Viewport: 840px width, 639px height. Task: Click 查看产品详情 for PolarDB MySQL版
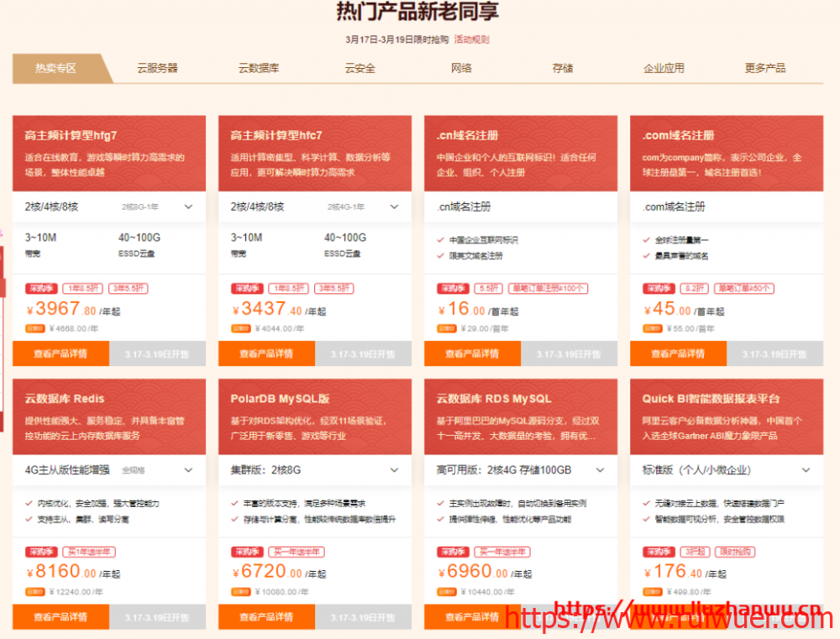tap(266, 617)
